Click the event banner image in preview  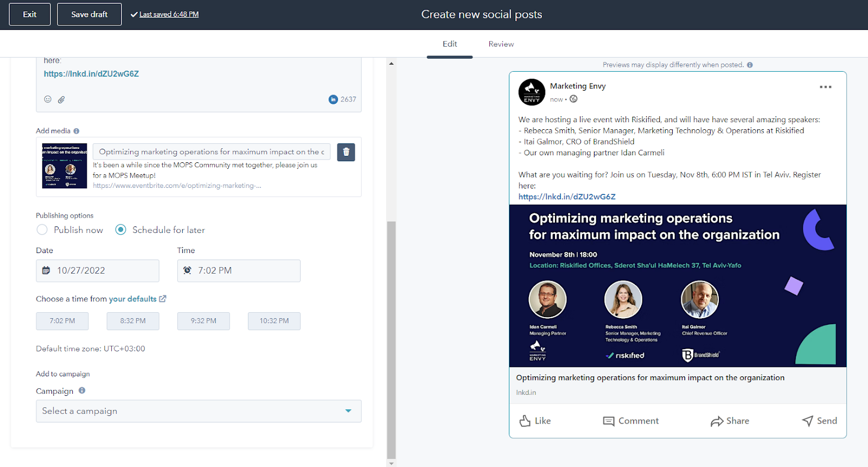click(678, 286)
